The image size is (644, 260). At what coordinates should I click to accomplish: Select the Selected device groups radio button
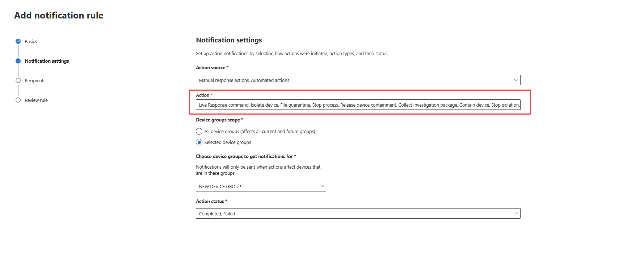199,142
